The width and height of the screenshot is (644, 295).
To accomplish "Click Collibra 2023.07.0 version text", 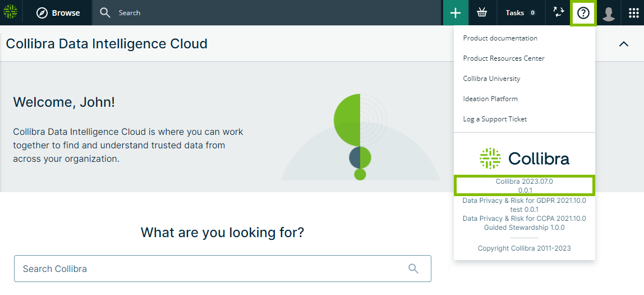I will [x=524, y=181].
